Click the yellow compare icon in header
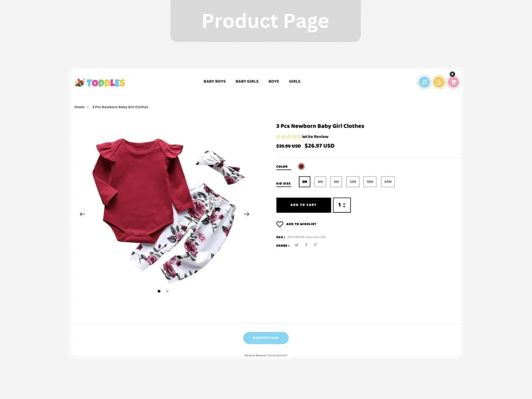 [438, 82]
